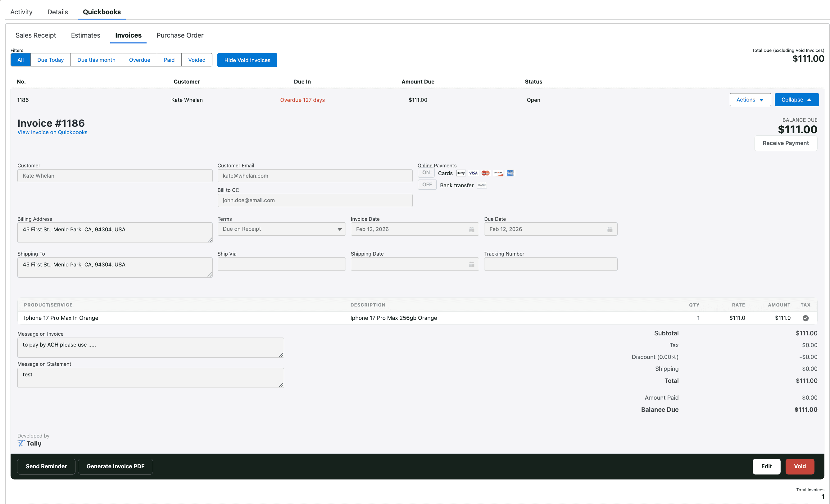Click the Visa card icon
This screenshot has width=830, height=504.
[473, 173]
